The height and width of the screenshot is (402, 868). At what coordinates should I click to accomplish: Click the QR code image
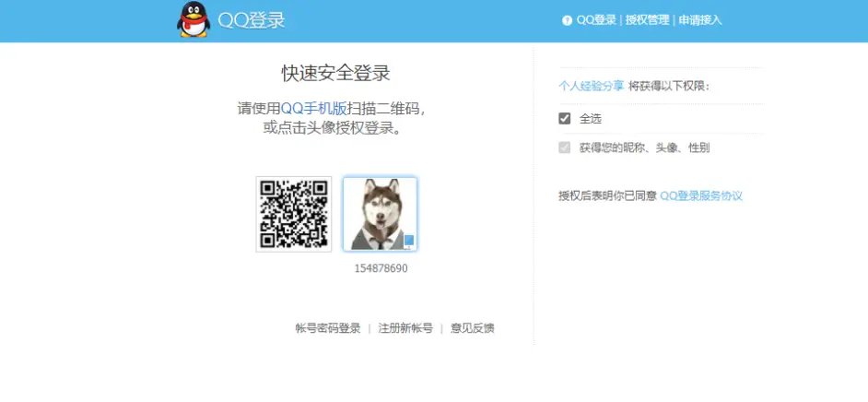click(x=293, y=214)
